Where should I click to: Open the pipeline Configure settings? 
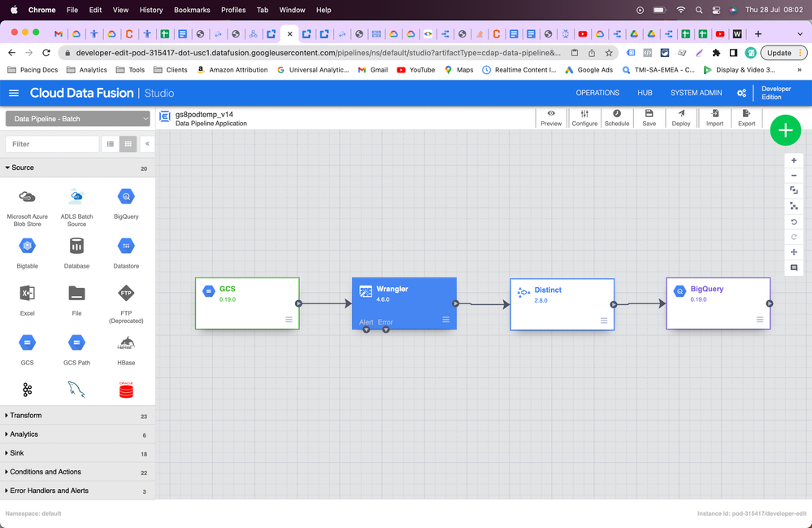[x=584, y=118]
